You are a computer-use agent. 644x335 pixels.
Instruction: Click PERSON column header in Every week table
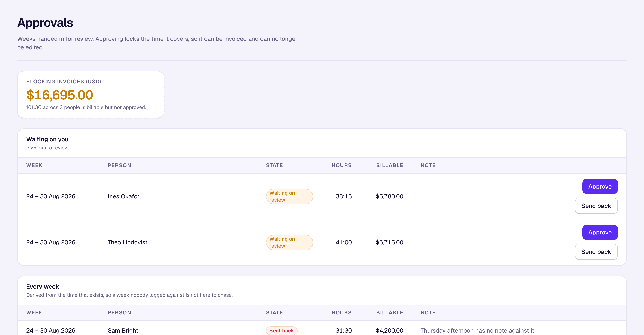coord(119,312)
